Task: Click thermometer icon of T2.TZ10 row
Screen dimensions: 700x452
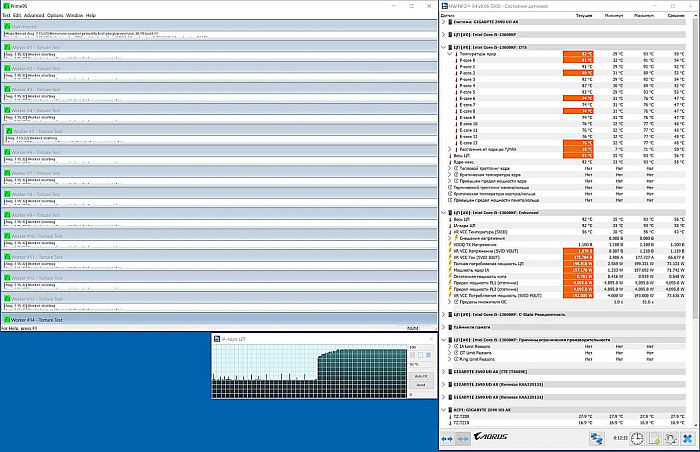Action: click(x=450, y=423)
